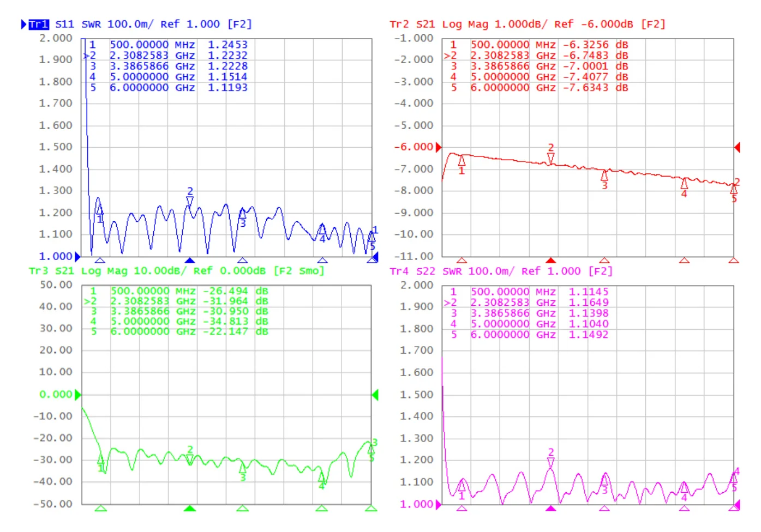
Task: Pick marker 4 triangle on red S21 trace
Action: point(684,184)
